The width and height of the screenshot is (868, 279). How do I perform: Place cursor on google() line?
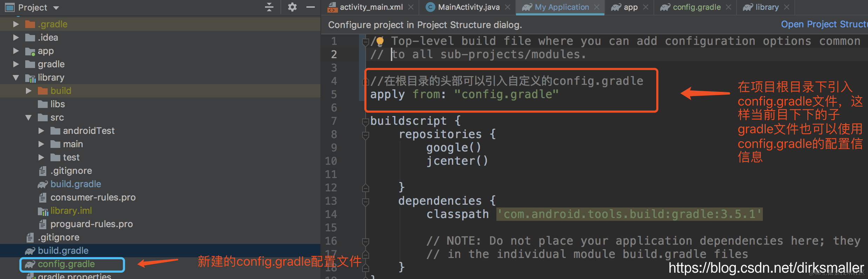tap(454, 148)
